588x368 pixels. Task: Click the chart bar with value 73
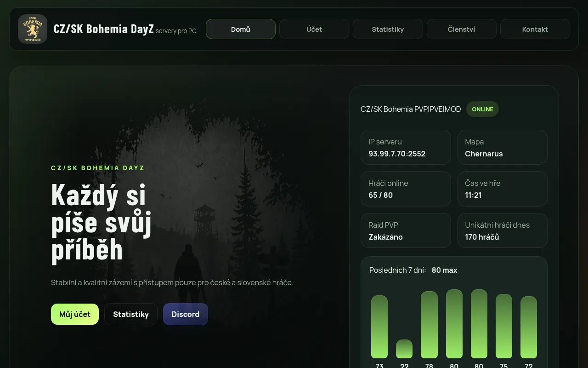379,327
